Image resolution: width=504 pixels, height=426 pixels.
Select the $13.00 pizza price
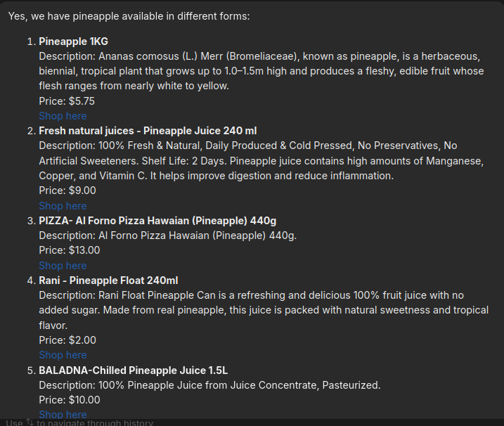point(84,250)
